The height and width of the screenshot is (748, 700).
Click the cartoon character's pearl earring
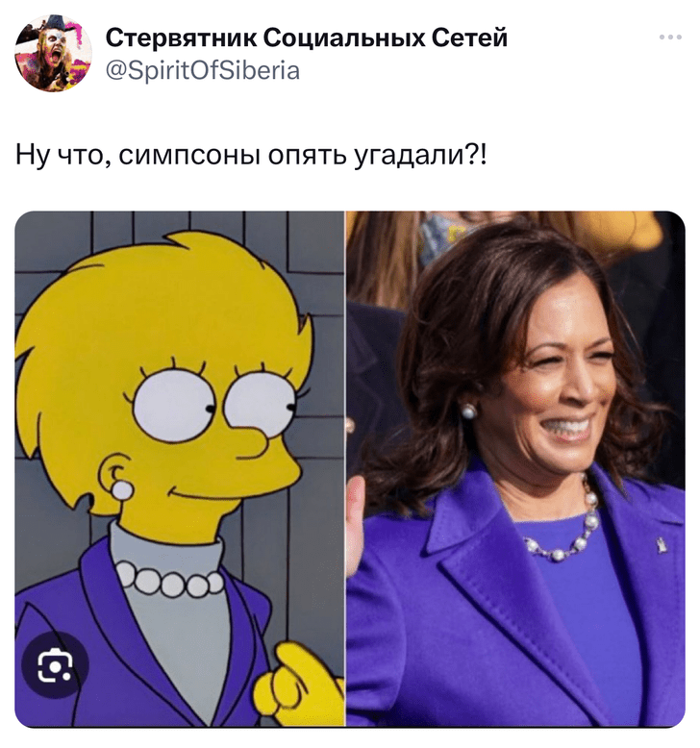[123, 490]
